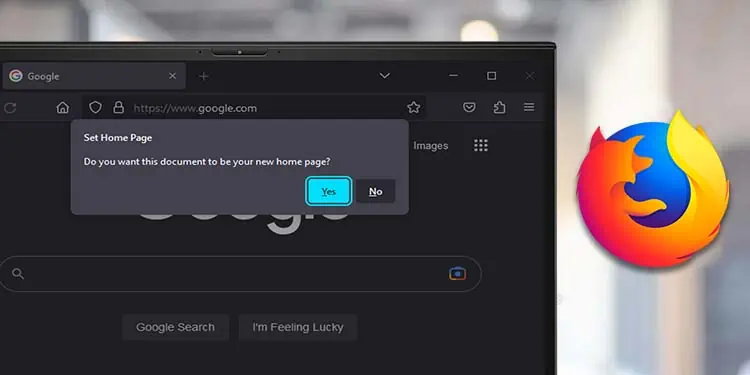Go to the Firefox home page icon
The width and height of the screenshot is (750, 375).
(63, 108)
